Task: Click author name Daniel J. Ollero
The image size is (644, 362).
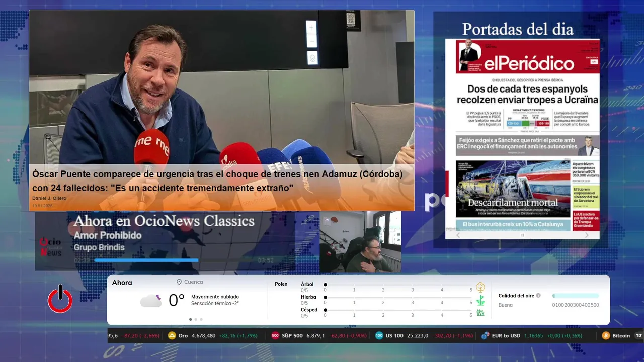Action: coord(49,198)
